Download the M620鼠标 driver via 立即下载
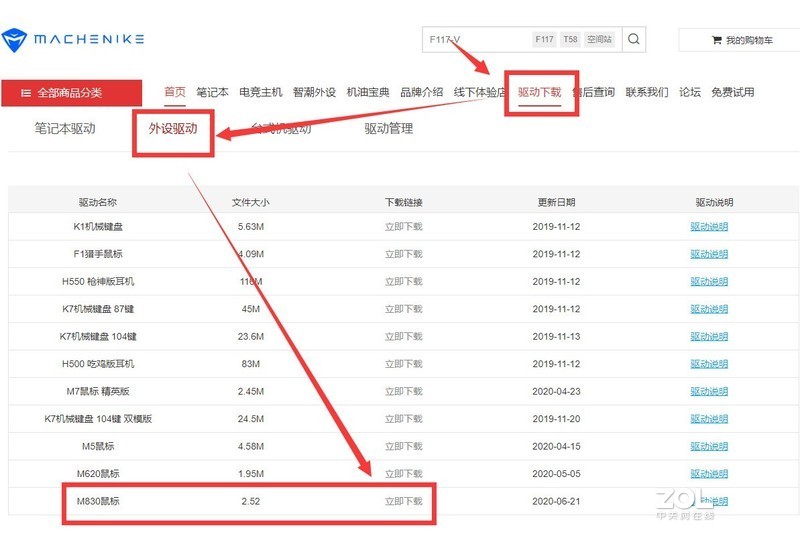Viewport: 800px width, 542px height. pyautogui.click(x=404, y=474)
